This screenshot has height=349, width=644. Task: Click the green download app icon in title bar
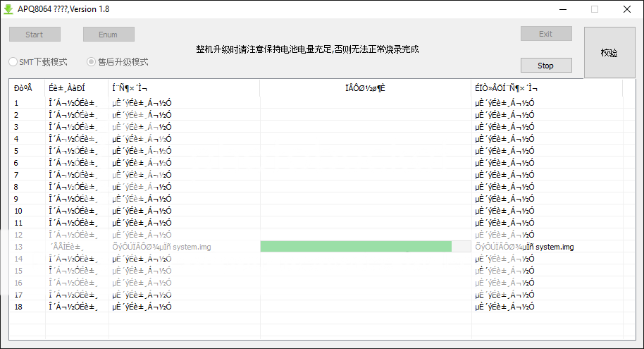tap(9, 9)
